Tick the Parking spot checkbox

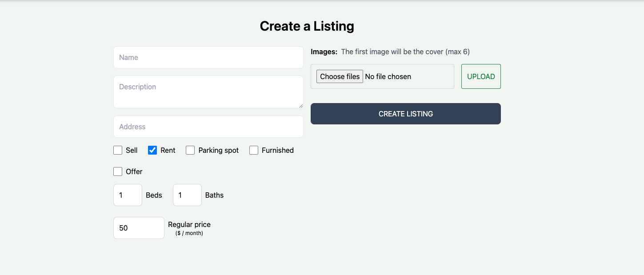190,150
